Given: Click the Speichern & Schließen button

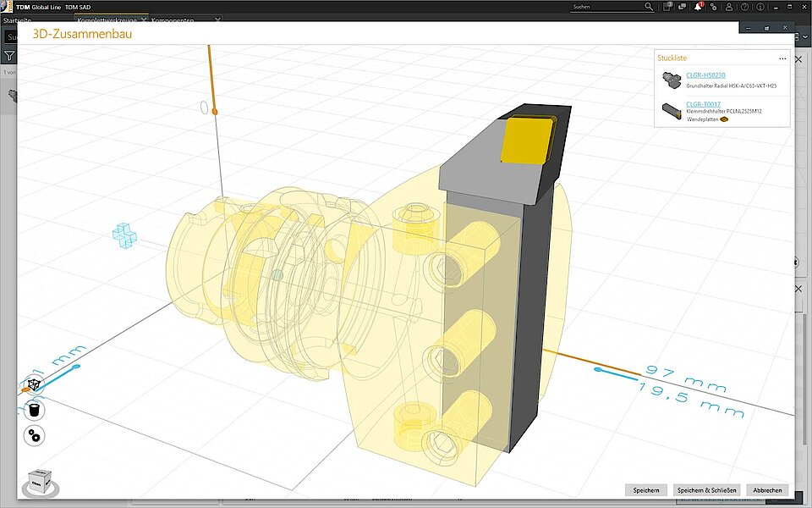Looking at the screenshot, I should pos(707,489).
